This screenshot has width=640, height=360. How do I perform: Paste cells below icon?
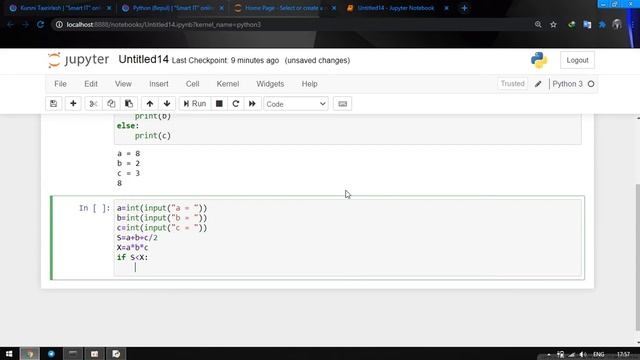coord(129,104)
